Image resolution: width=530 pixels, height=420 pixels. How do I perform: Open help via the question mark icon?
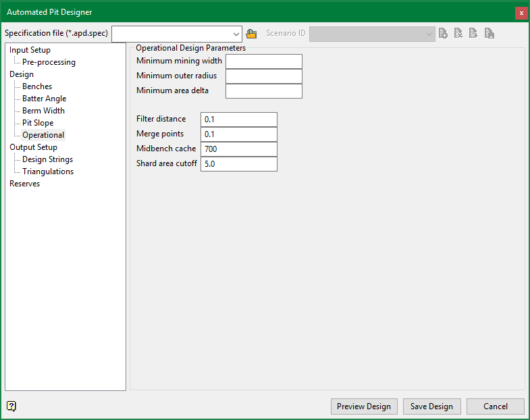pyautogui.click(x=11, y=406)
